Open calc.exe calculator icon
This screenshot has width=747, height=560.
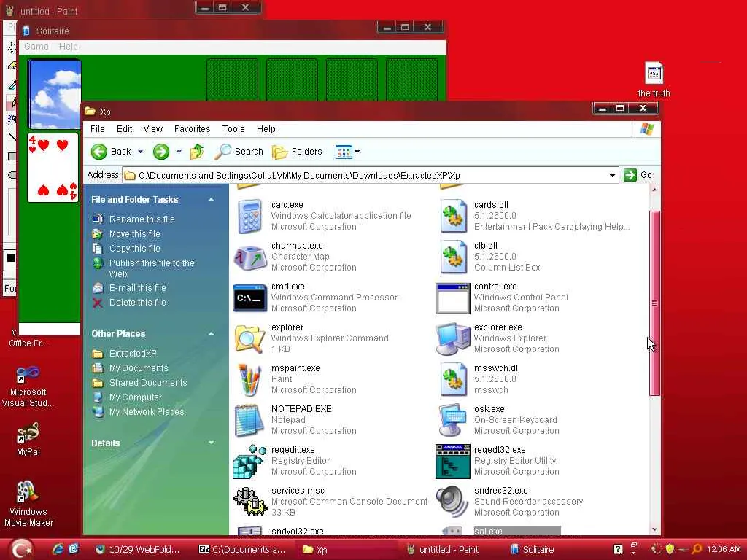click(x=249, y=216)
